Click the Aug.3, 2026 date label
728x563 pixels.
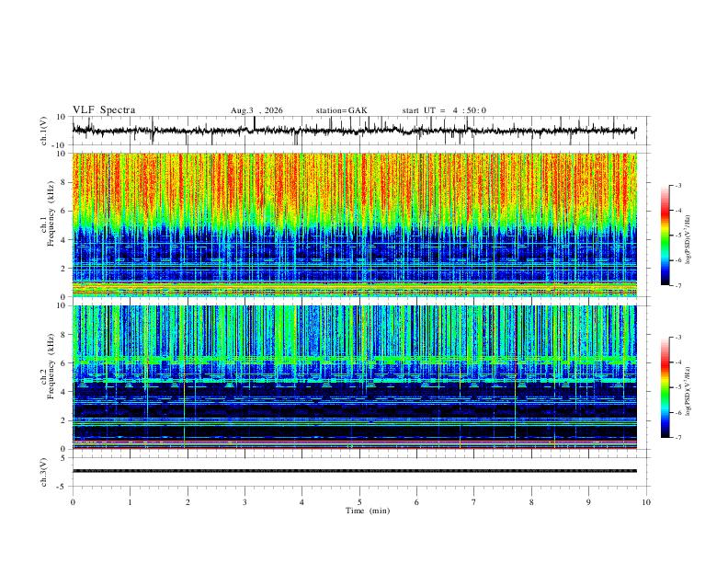pos(256,110)
